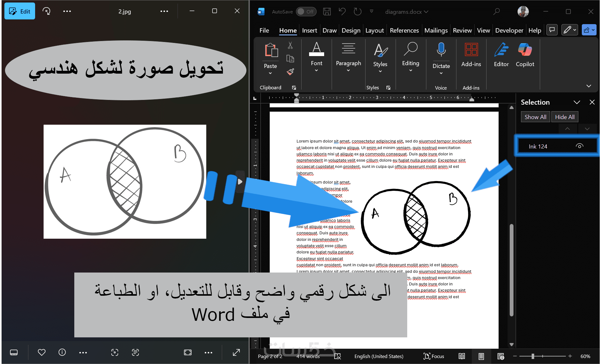Image resolution: width=600 pixels, height=364 pixels.
Task: Click the Send Backward down arrow
Action: [587, 129]
